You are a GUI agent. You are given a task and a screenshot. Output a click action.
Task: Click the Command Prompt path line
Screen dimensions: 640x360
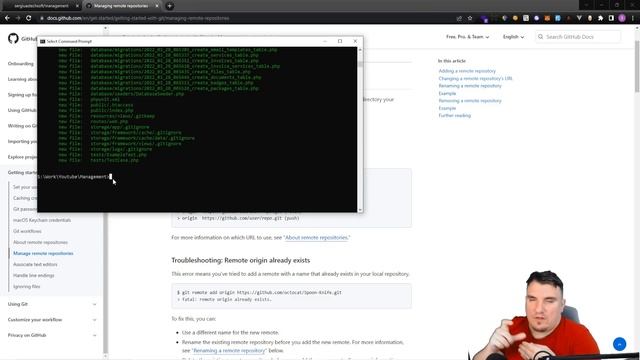73,177
